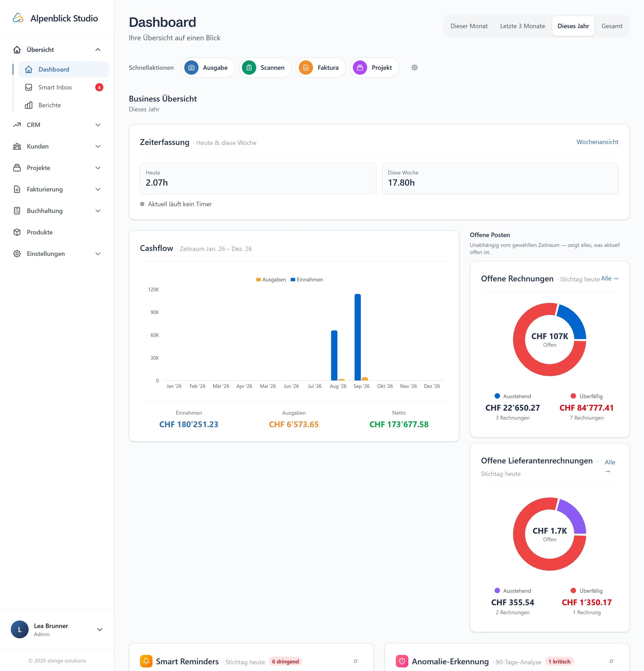The image size is (644, 671).
Task: Collapse the Übersicht section
Action: coord(98,50)
